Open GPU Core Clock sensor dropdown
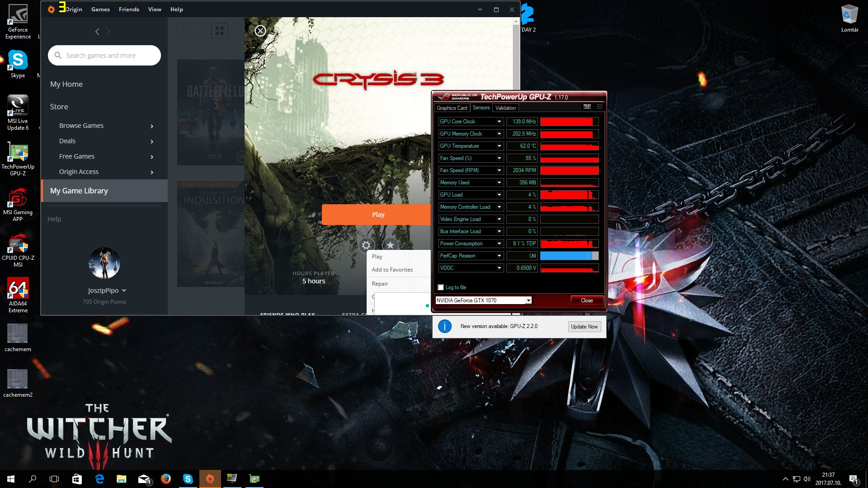 499,122
